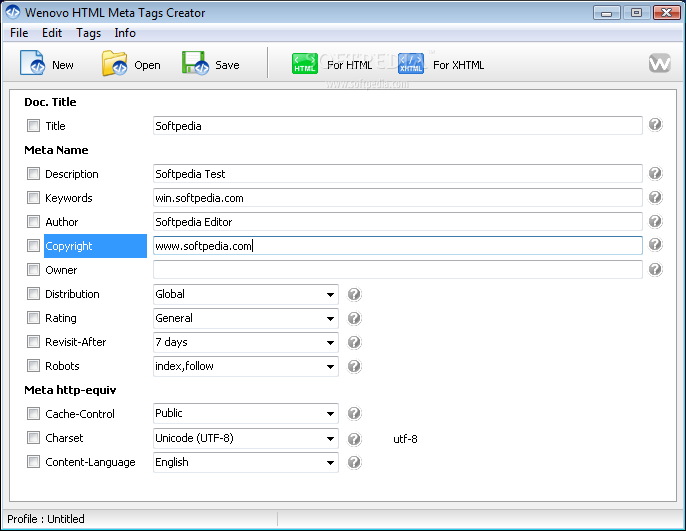
Task: Focus the Description field Softpedia Test
Action: point(398,174)
